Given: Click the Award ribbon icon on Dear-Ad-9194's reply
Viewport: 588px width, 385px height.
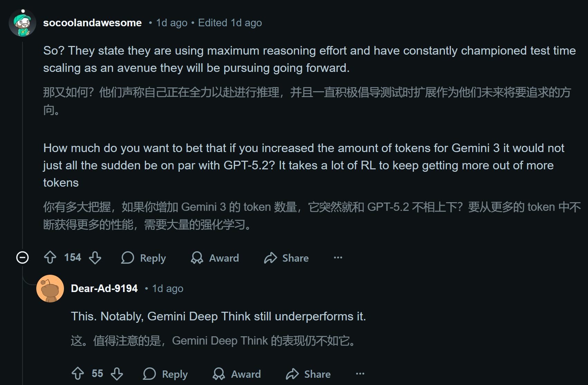Looking at the screenshot, I should [x=219, y=374].
